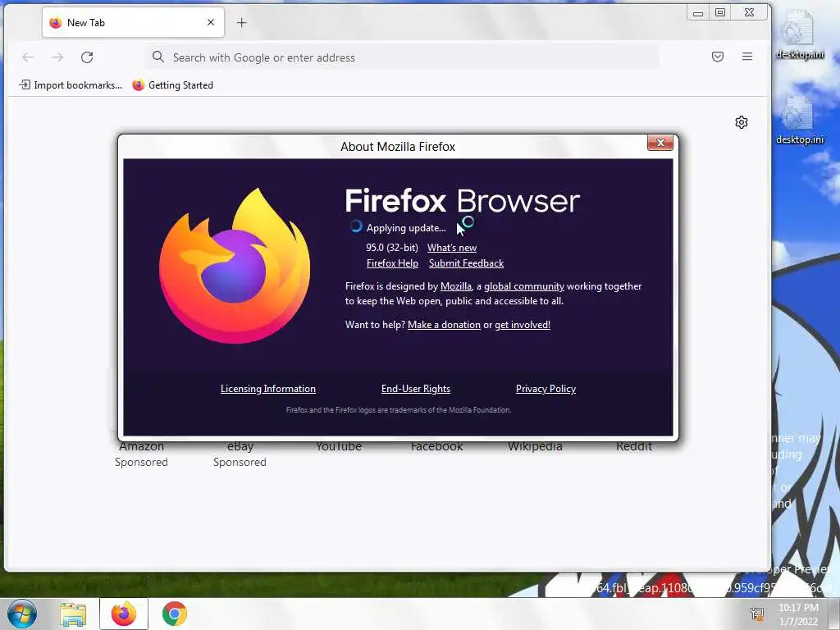Screen dimensions: 840x630
Task: Click the 95.0 (32-bit) version text
Action: (392, 248)
